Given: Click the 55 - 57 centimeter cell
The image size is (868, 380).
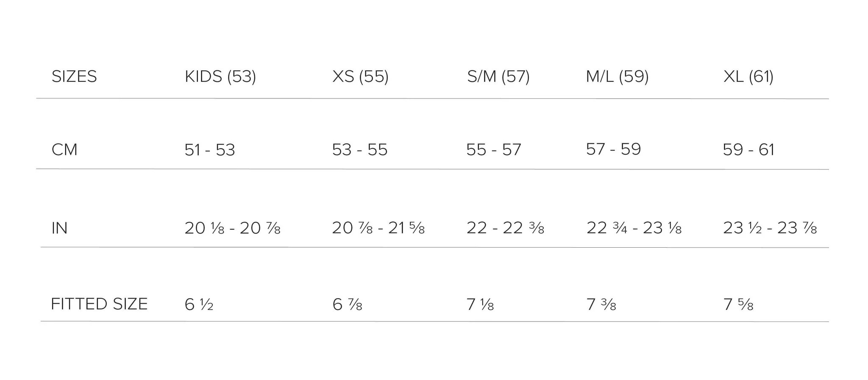Looking at the screenshot, I should 493,150.
